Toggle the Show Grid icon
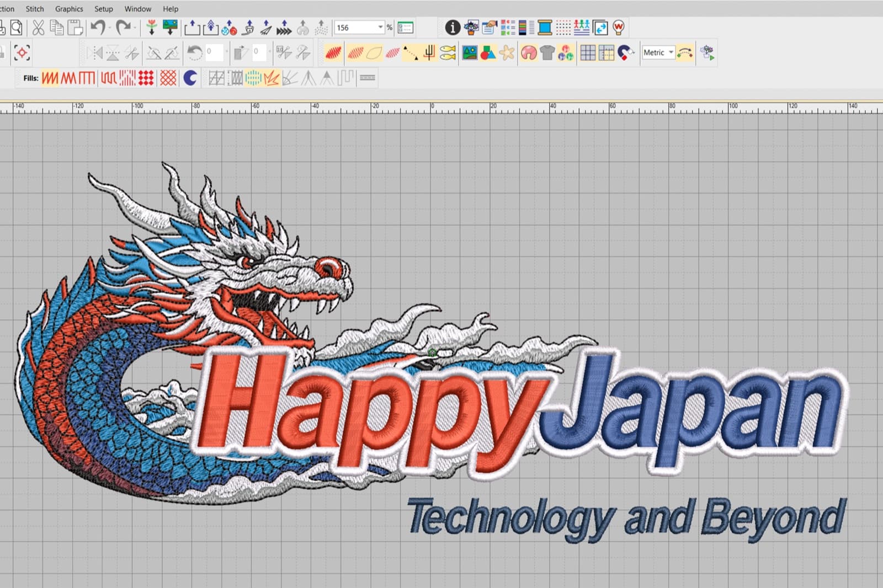 click(588, 53)
